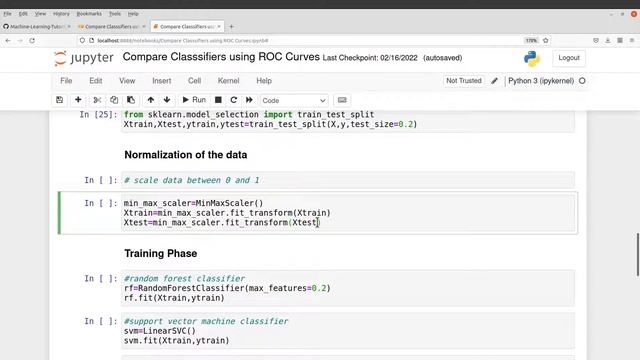Open Firefox Bookmarks menu
This screenshot has height=360, width=640.
click(x=89, y=13)
